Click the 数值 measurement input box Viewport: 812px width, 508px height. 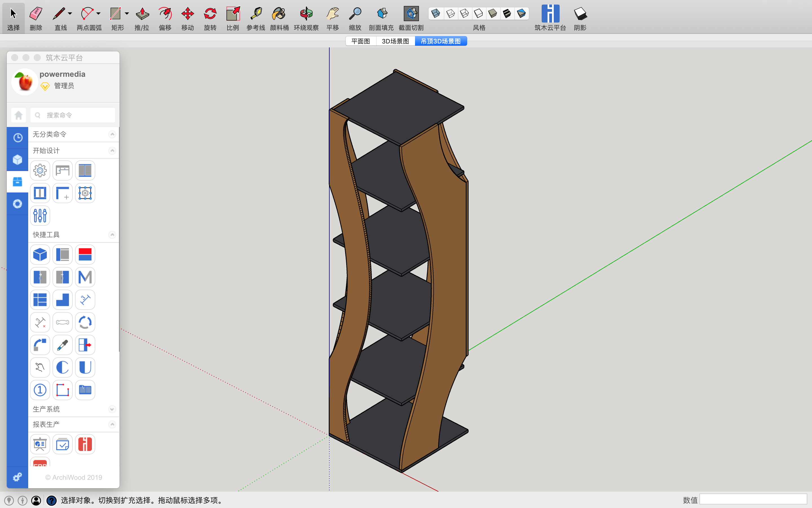tap(753, 499)
